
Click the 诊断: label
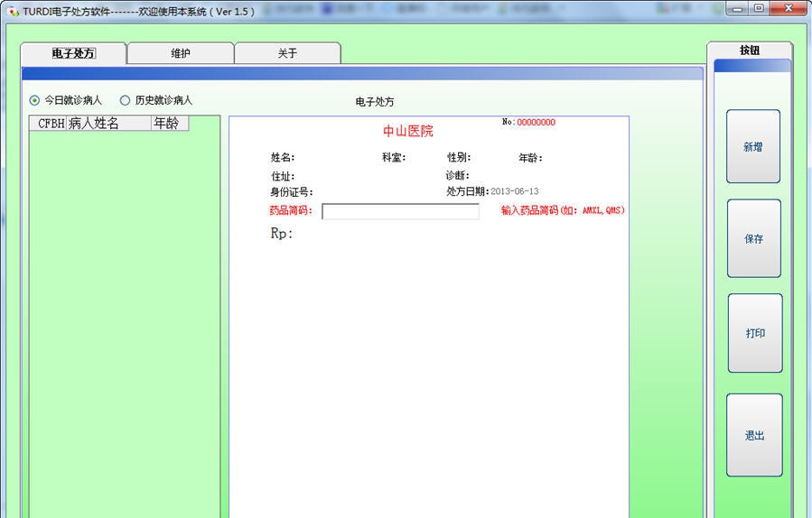(x=458, y=175)
